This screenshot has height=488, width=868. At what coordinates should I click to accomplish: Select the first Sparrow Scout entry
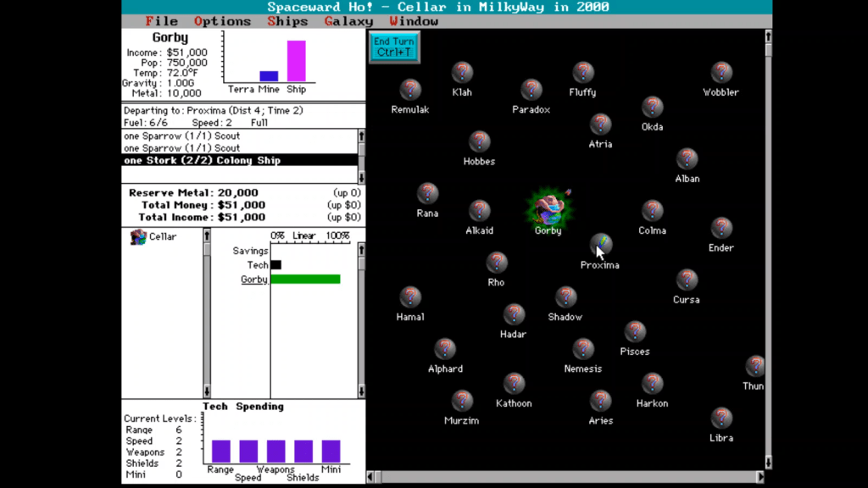(x=181, y=136)
